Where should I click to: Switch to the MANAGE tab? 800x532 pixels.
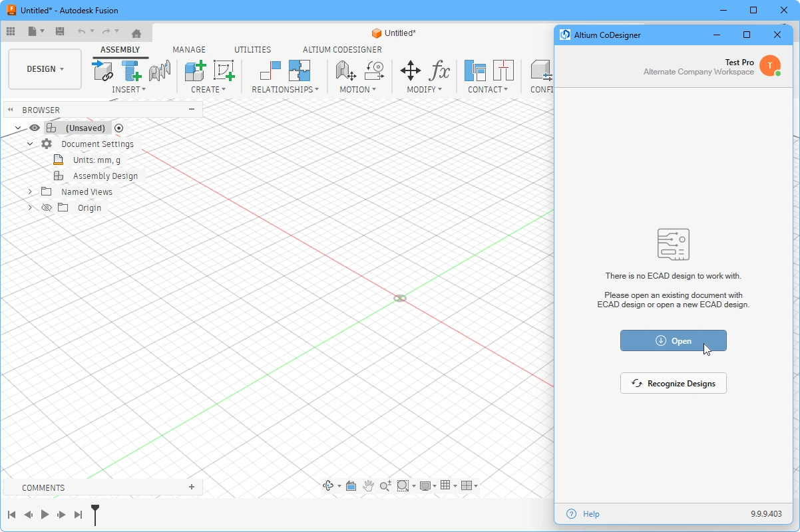click(x=188, y=49)
